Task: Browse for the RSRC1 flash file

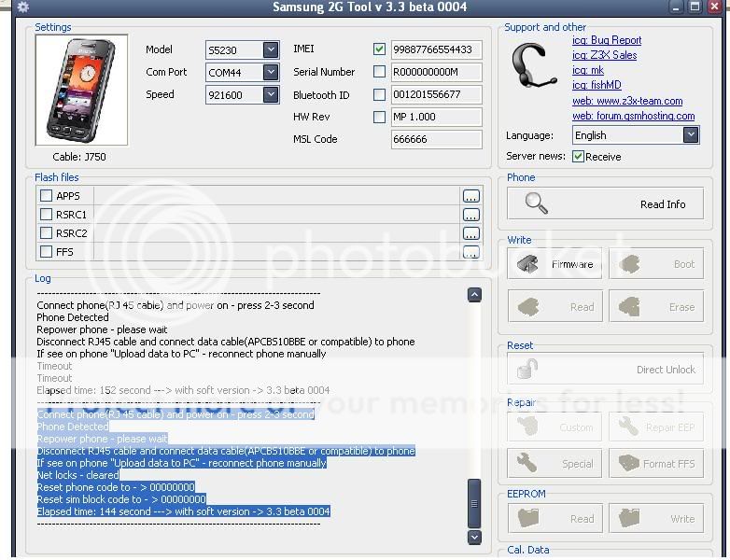Action: click(471, 215)
